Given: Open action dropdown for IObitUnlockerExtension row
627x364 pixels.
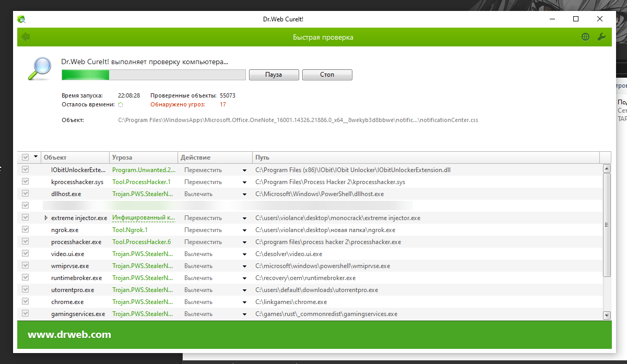Looking at the screenshot, I should (244, 170).
